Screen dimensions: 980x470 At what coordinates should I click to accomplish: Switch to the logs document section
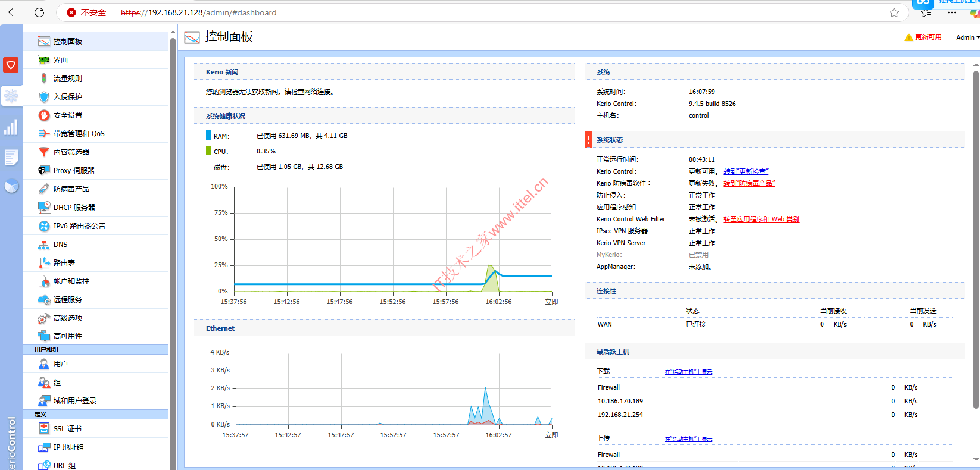[x=11, y=157]
